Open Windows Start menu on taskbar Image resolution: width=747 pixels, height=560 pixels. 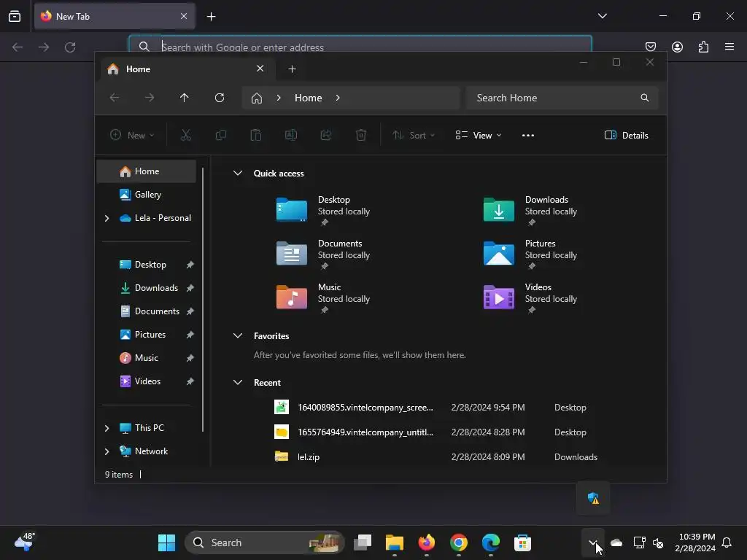166,542
